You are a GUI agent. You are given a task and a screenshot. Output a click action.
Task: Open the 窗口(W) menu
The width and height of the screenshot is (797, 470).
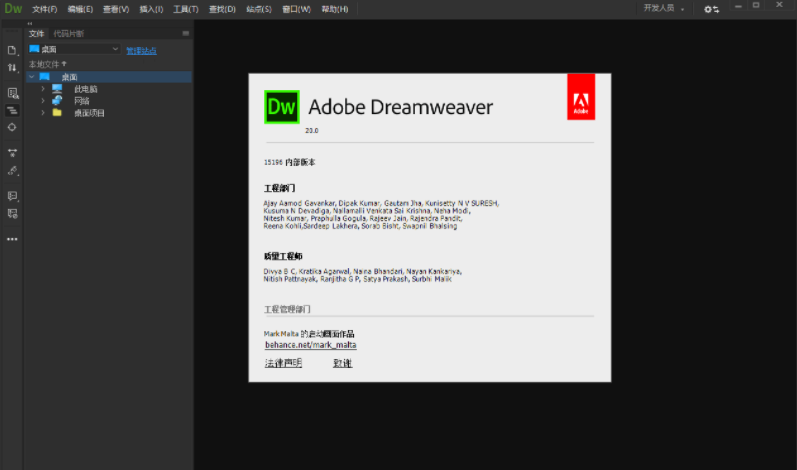point(296,9)
